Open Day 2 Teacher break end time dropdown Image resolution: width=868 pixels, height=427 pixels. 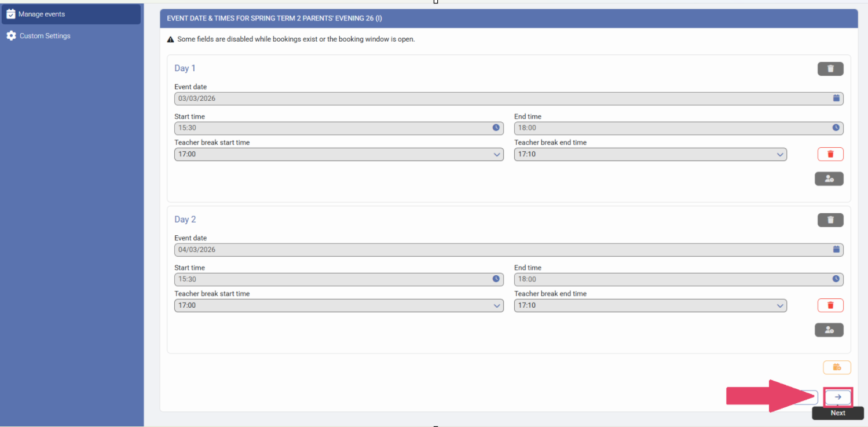click(650, 306)
